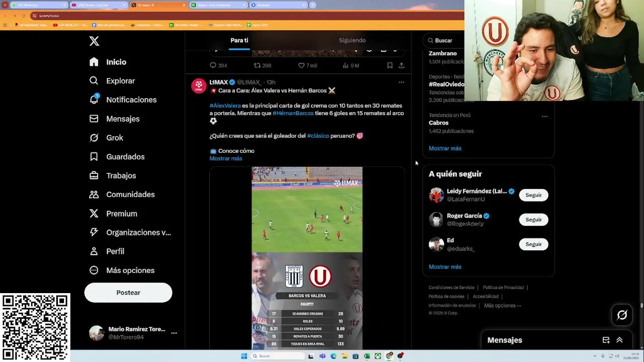Open Comunidades section

[x=121, y=195]
